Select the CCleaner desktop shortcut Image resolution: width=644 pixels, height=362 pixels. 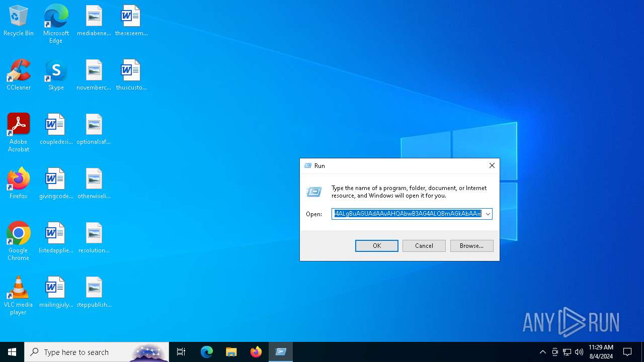[x=19, y=75]
